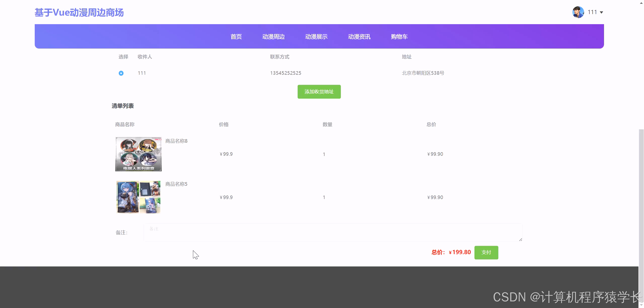Click the 商品名称8 product name
Screen dimensions: 644x308
176,141
